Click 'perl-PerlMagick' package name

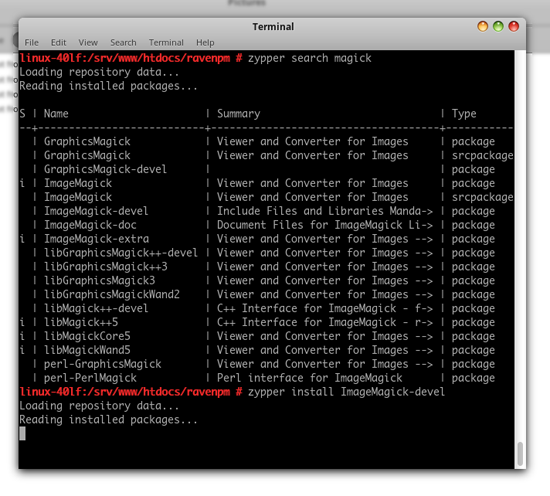[x=90, y=378]
